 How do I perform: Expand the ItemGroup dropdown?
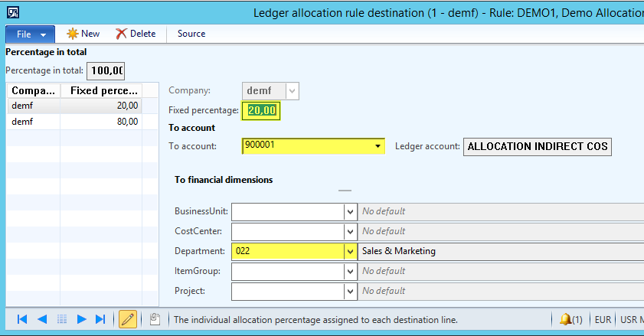point(350,271)
